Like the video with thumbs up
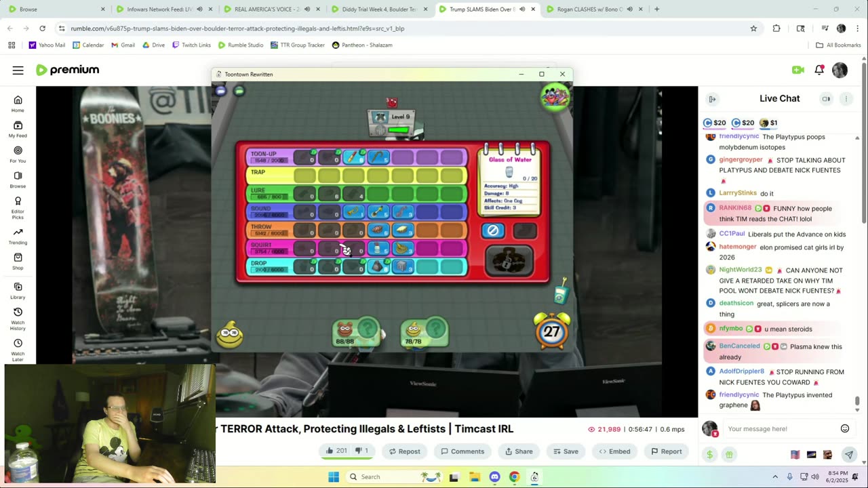 tap(336, 451)
